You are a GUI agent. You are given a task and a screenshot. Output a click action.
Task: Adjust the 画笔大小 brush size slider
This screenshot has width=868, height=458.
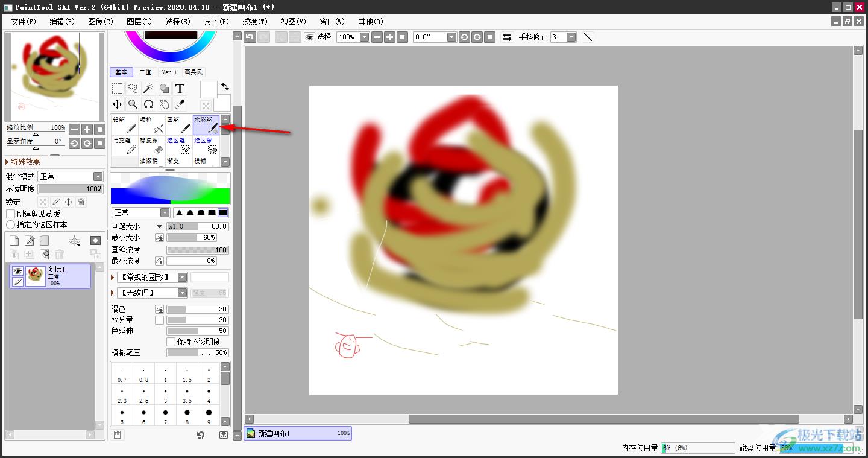[198, 226]
